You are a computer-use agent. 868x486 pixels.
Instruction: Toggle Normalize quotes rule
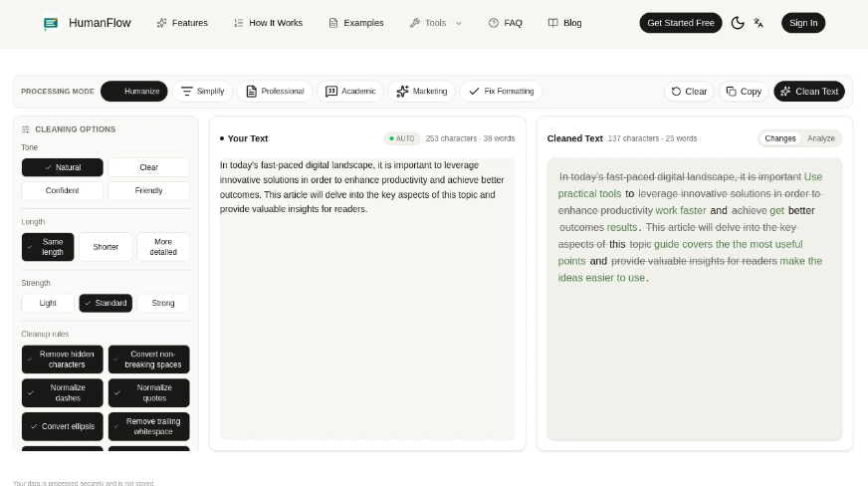click(x=149, y=393)
